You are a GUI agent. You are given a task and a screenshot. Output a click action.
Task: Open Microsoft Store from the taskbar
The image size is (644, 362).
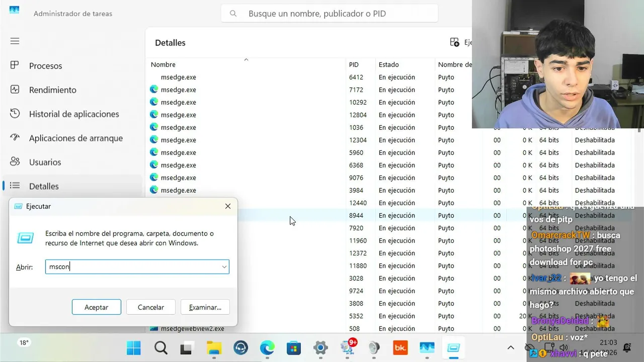[294, 347]
